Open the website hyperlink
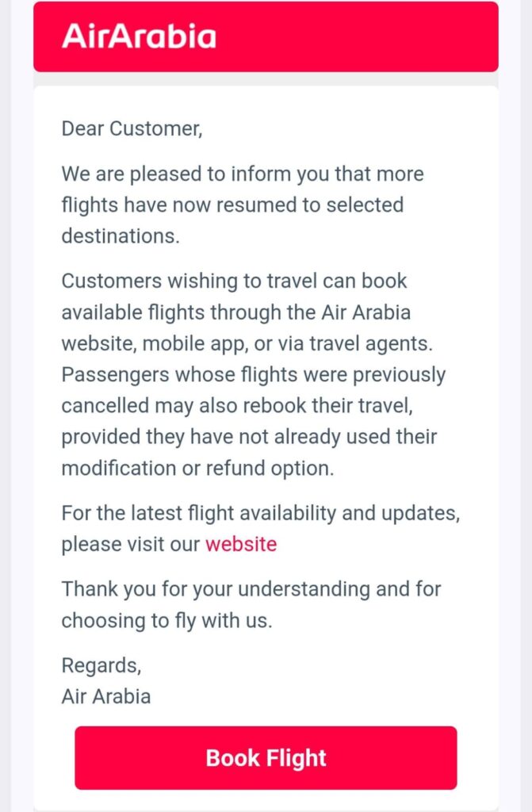The width and height of the screenshot is (532, 812). coord(241,544)
